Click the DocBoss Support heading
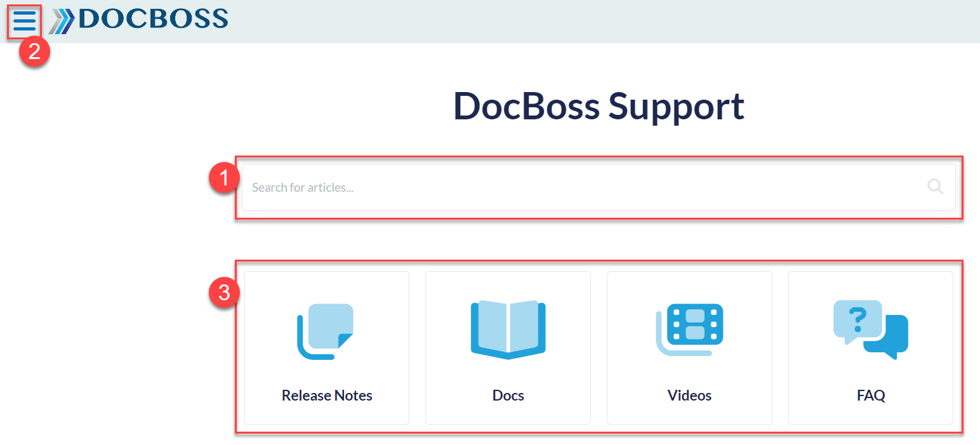980x445 pixels. tap(599, 106)
